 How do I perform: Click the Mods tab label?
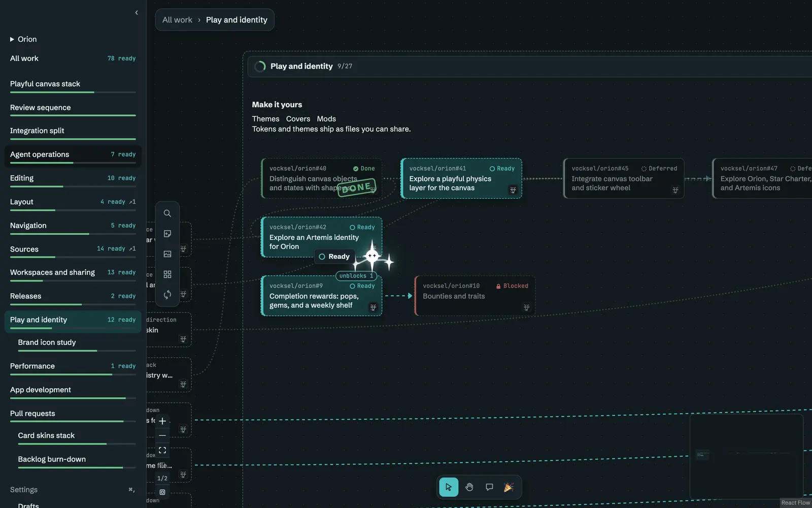tap(326, 119)
